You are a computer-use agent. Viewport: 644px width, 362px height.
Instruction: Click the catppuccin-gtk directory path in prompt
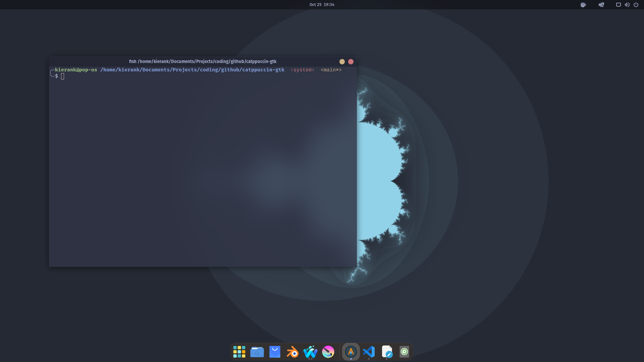pyautogui.click(x=192, y=70)
